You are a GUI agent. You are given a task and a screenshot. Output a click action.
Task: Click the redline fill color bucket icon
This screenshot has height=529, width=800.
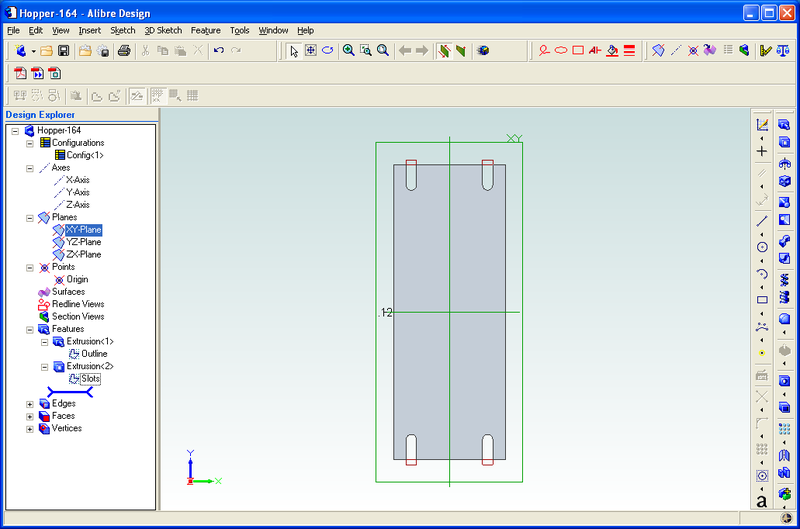pos(612,50)
